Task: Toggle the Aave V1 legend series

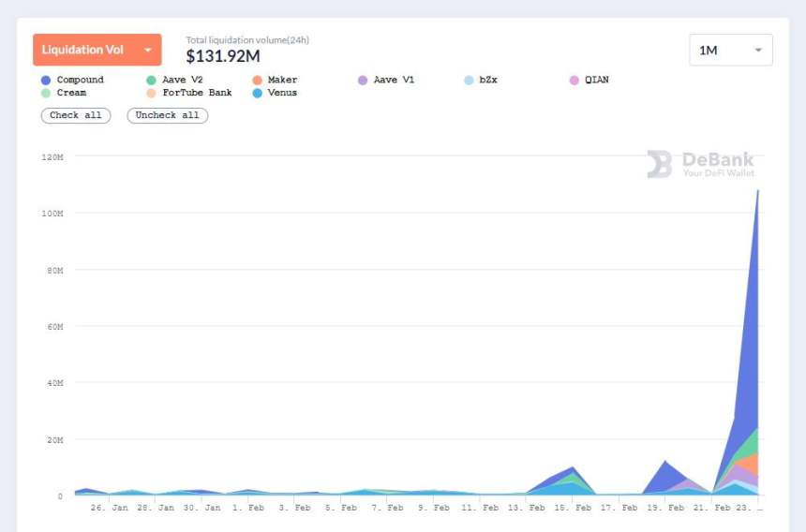Action: (x=386, y=80)
